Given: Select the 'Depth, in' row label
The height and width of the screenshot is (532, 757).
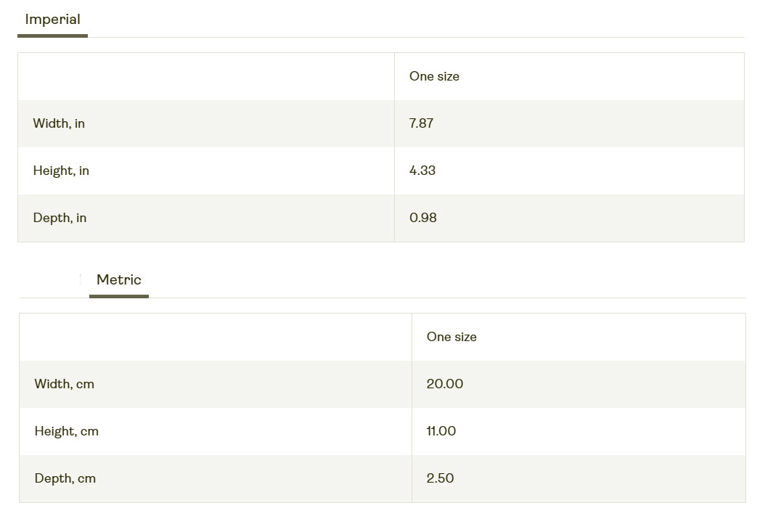Looking at the screenshot, I should point(60,218).
